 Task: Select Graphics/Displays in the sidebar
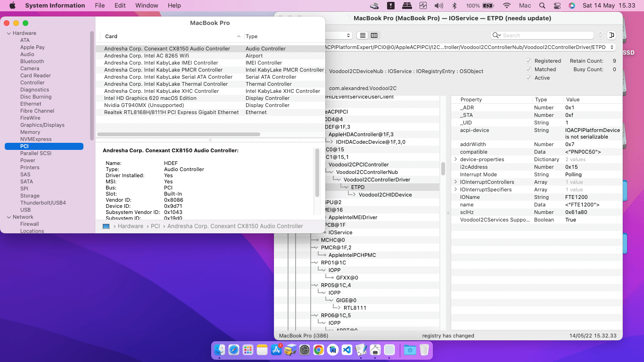42,125
